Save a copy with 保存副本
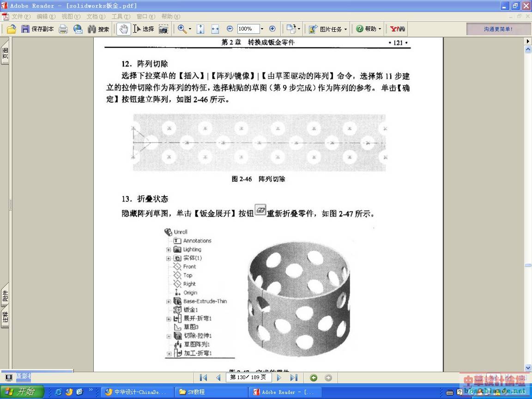 pyautogui.click(x=37, y=29)
